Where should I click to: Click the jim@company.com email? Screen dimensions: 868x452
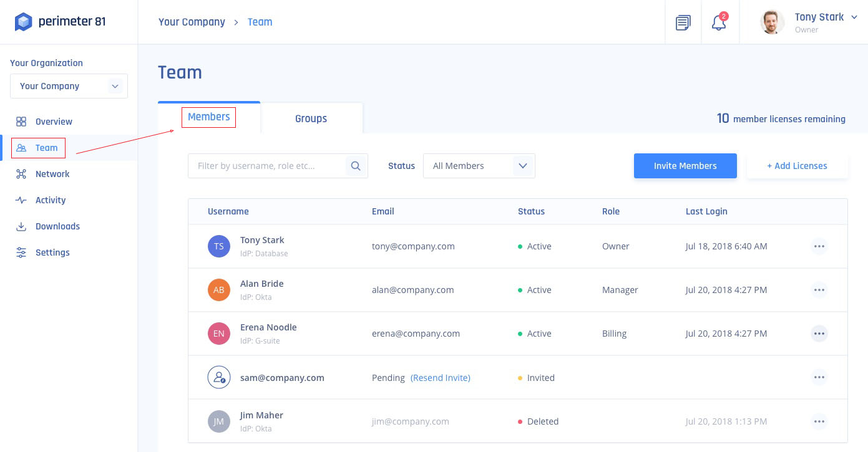click(x=411, y=421)
